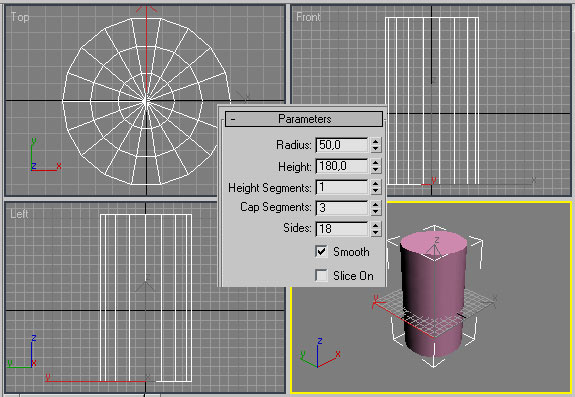Screen dimensions: 575x397
Task: Collapse the Parameters rollout header
Action: (x=304, y=119)
